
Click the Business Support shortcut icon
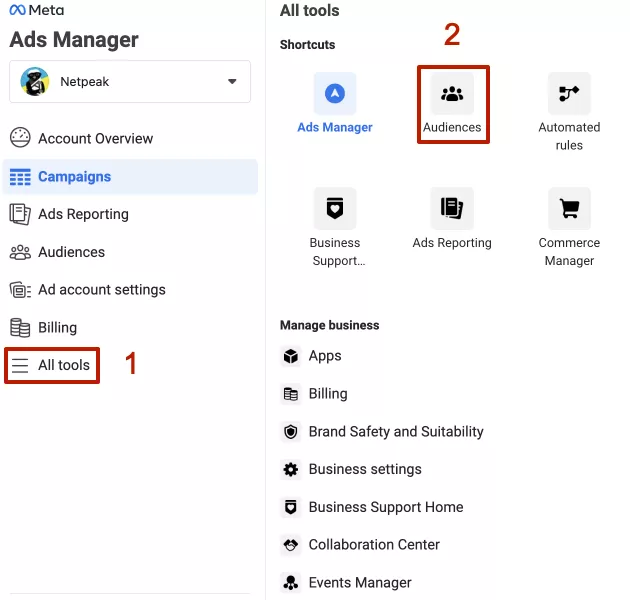335,209
